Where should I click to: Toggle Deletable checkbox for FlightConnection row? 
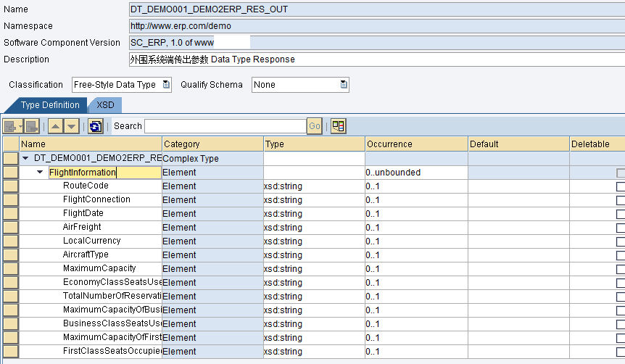click(621, 200)
